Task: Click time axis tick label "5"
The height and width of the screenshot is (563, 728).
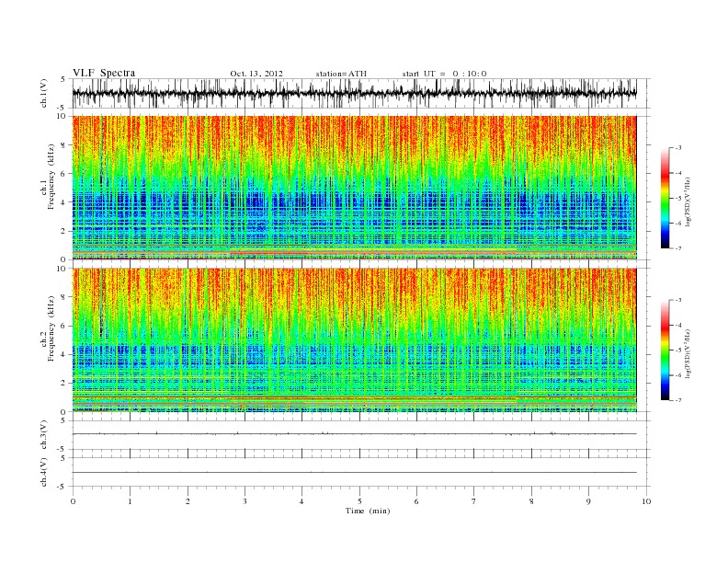Action: pos(359,501)
